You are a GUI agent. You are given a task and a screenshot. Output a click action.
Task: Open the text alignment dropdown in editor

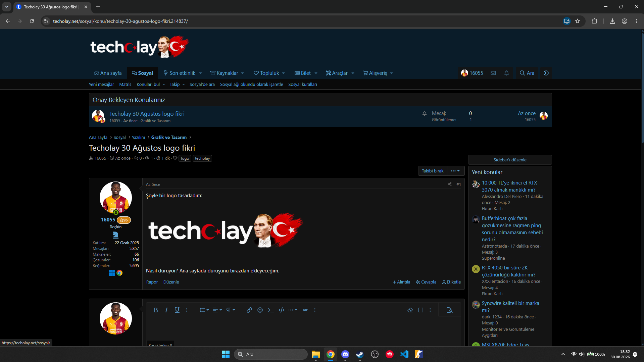[217, 310]
